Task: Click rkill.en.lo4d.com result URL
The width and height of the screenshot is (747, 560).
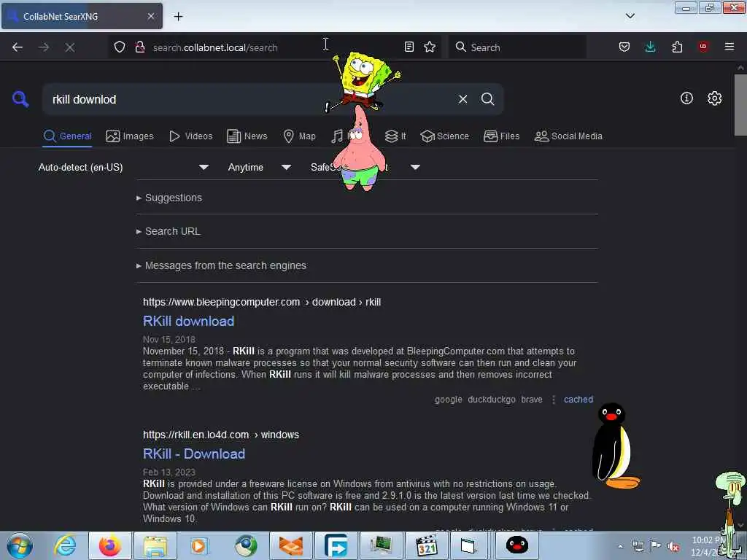Action: click(x=221, y=435)
